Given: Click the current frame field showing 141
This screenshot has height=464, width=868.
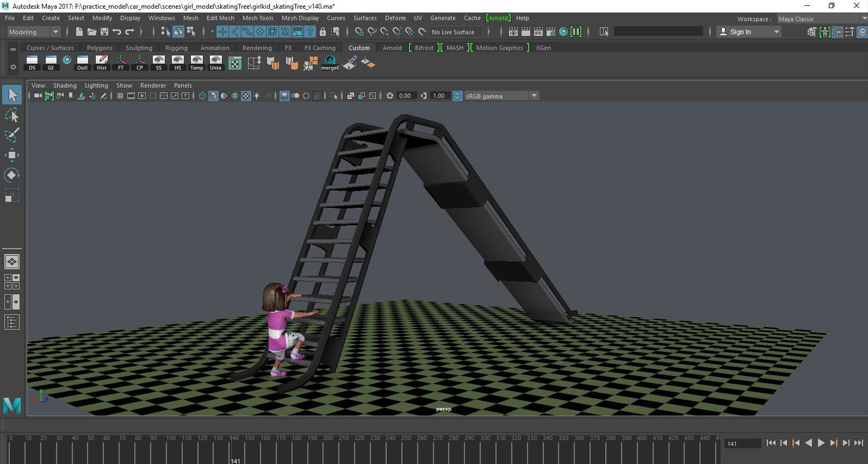Looking at the screenshot, I should click(742, 443).
